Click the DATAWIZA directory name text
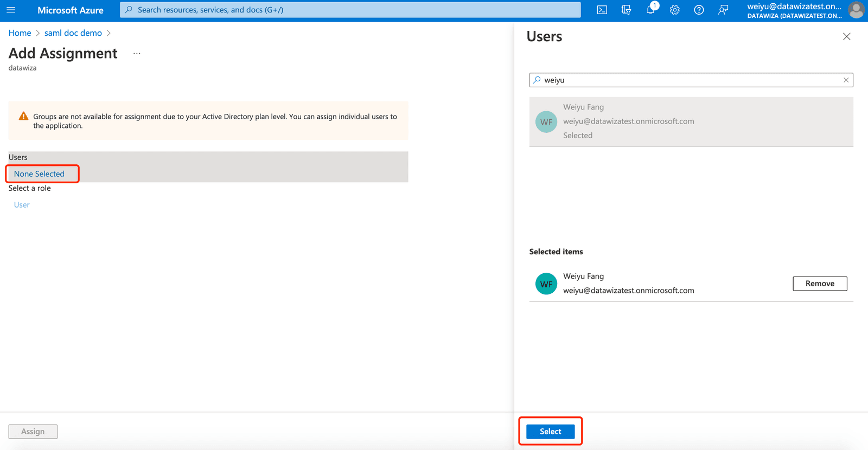The width and height of the screenshot is (868, 450). [x=794, y=16]
